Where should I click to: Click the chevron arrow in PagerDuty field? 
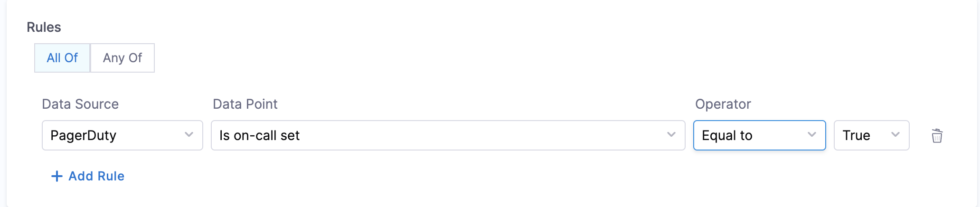pos(189,135)
